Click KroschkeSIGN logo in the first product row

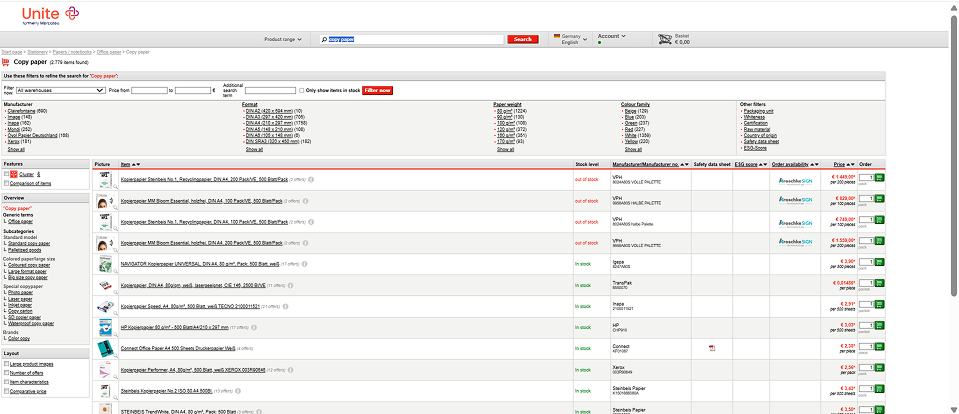pos(795,182)
